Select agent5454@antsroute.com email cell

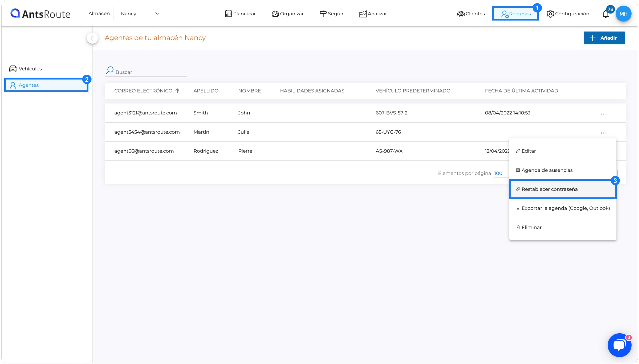[x=147, y=132]
